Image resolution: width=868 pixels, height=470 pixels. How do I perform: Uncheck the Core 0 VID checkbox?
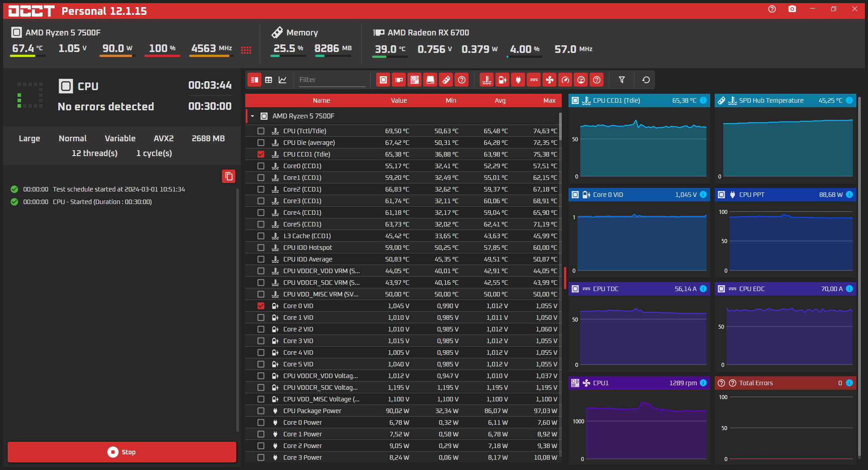tap(261, 306)
